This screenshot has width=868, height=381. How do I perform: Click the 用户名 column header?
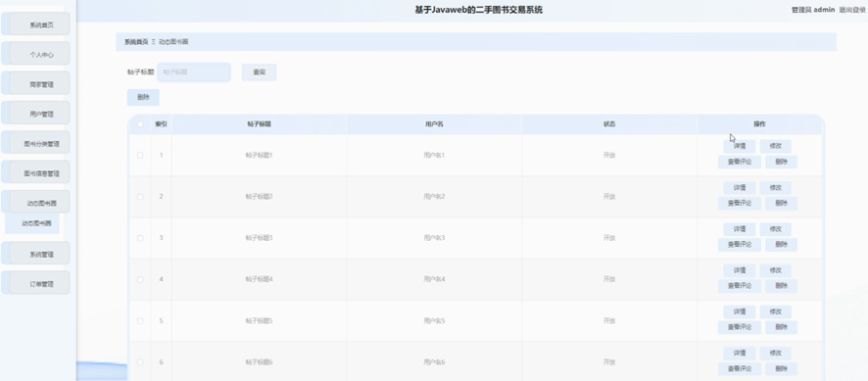(x=434, y=124)
